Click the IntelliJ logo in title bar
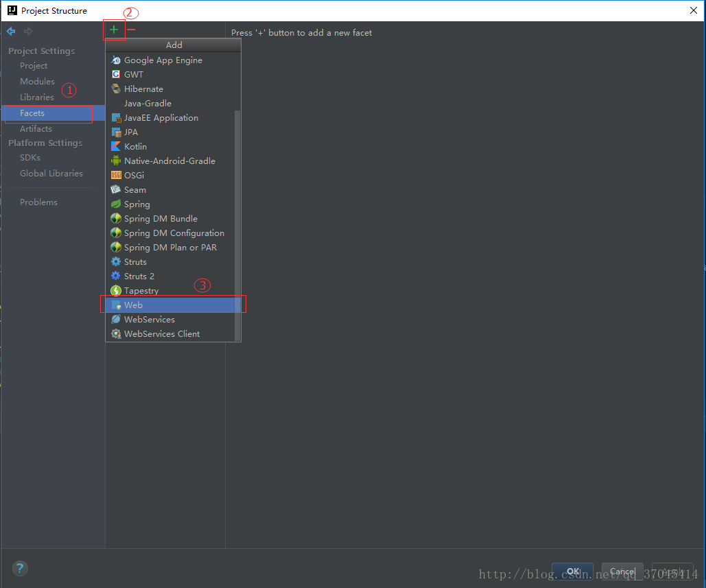The width and height of the screenshot is (706, 588). (x=12, y=10)
